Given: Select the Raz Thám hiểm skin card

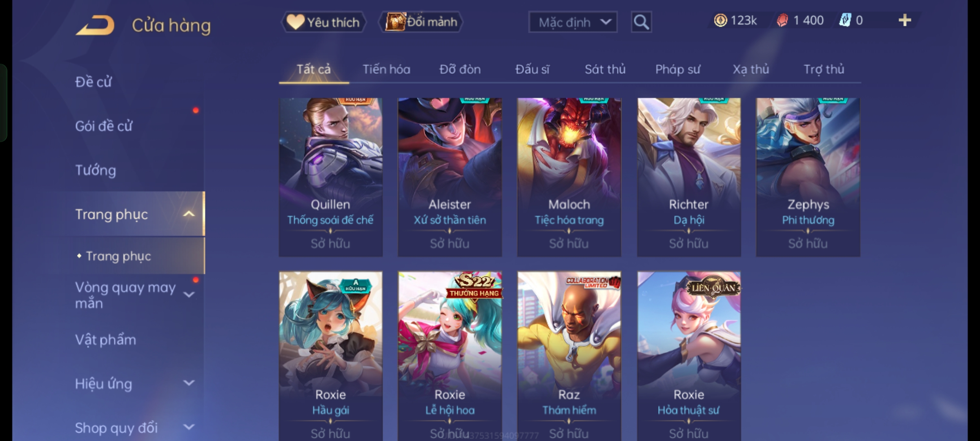Looking at the screenshot, I should click(x=569, y=356).
